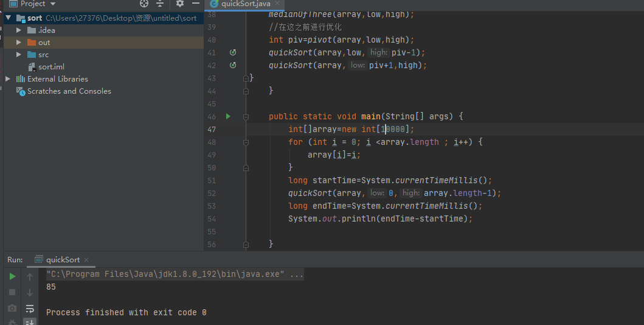Click the recursive call icon on line 41

[x=233, y=52]
